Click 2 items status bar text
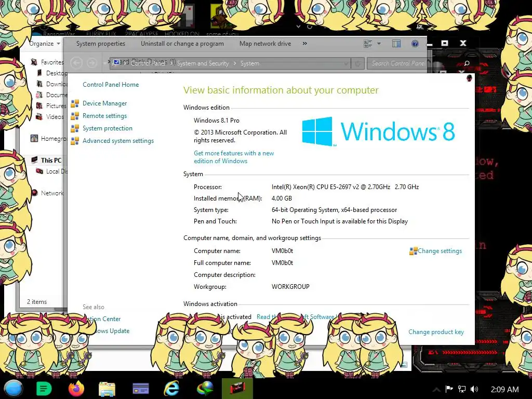 click(x=37, y=302)
